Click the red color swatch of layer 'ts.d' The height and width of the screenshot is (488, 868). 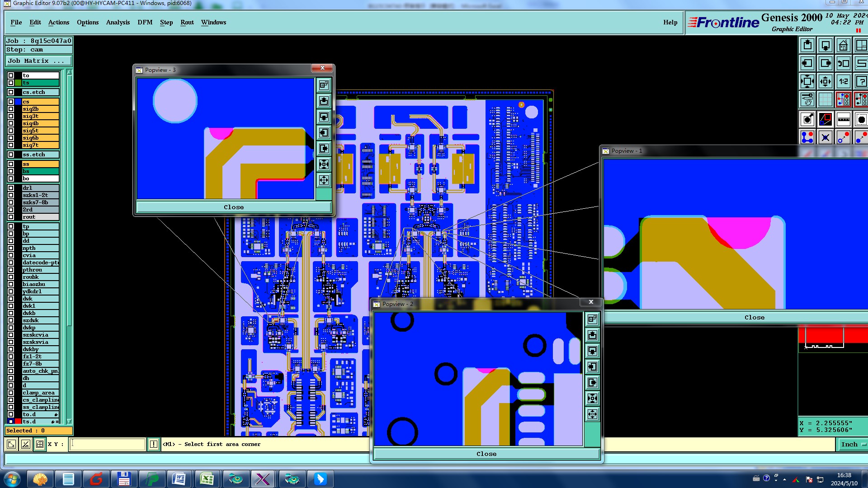pyautogui.click(x=18, y=421)
